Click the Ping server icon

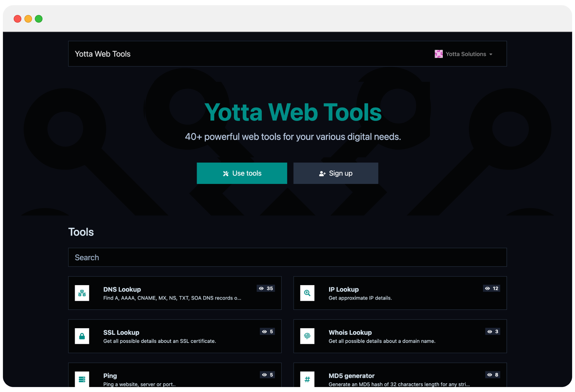82,379
